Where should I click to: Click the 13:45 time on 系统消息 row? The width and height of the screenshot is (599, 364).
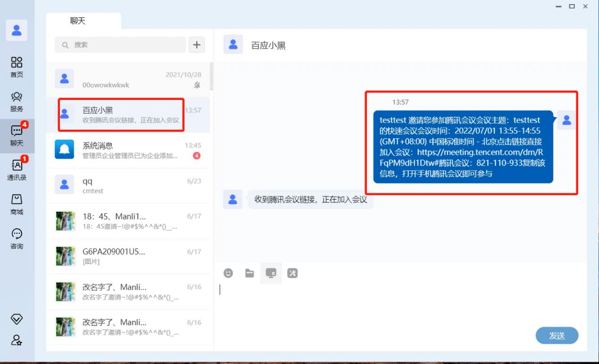193,145
